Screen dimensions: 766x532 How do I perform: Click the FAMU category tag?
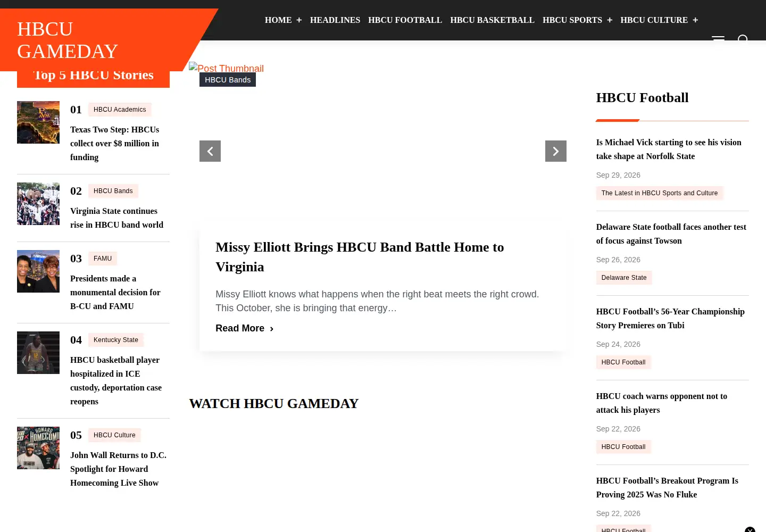[103, 259]
